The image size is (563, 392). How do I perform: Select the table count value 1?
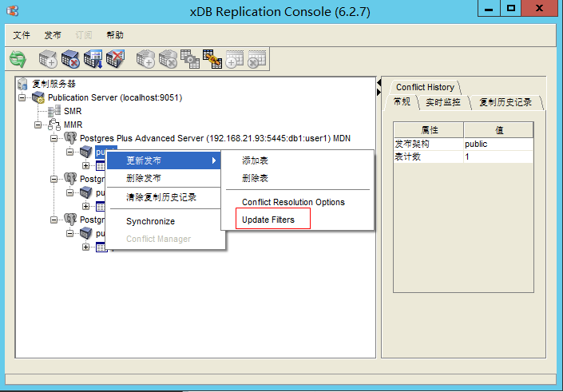pyautogui.click(x=498, y=156)
